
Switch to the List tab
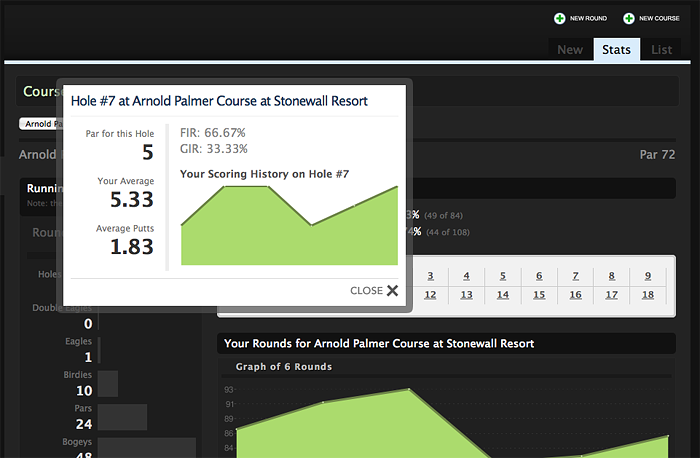pos(661,50)
